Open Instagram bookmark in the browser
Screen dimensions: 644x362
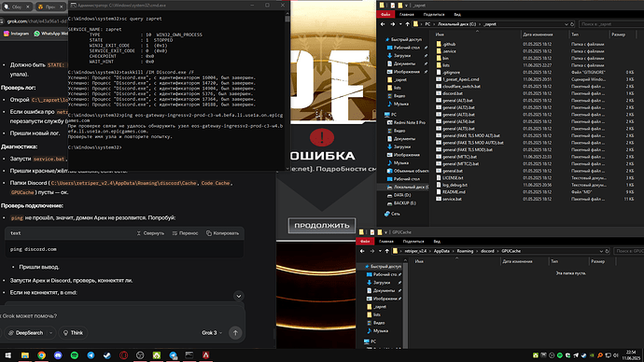pyautogui.click(x=17, y=34)
